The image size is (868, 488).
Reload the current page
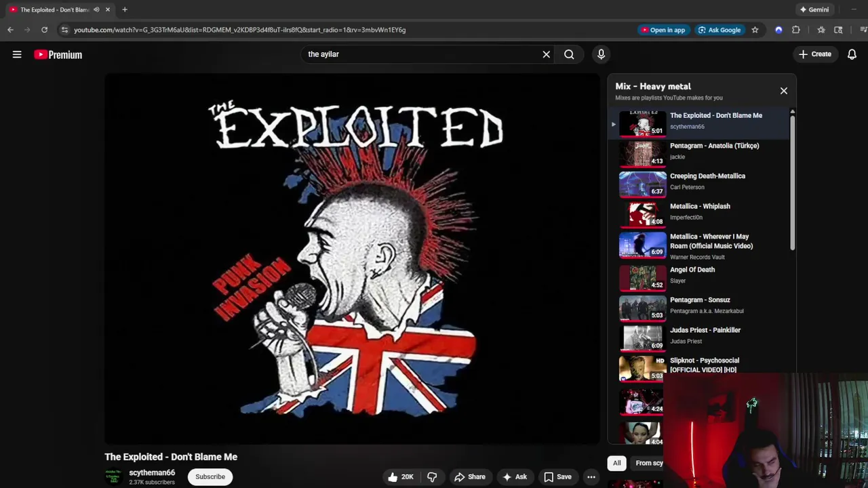[44, 30]
